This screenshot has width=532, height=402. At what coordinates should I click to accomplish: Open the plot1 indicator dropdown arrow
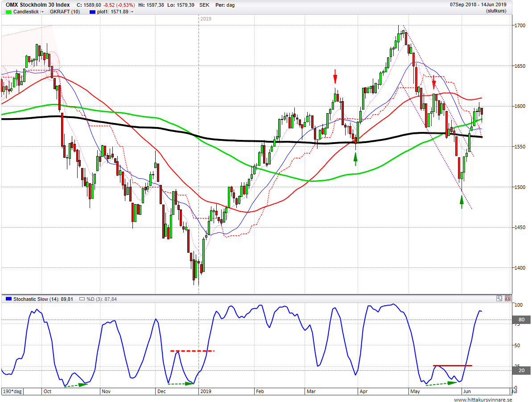132,12
